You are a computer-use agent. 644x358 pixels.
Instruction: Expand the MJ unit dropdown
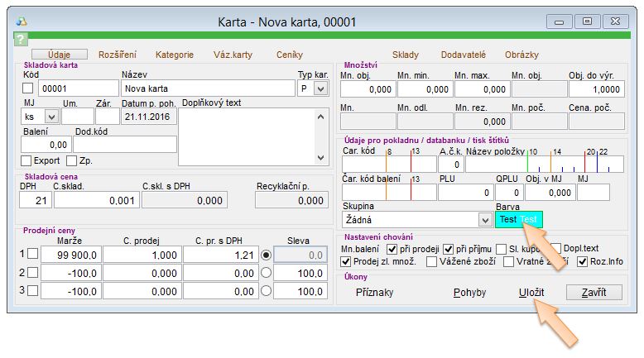[x=51, y=117]
